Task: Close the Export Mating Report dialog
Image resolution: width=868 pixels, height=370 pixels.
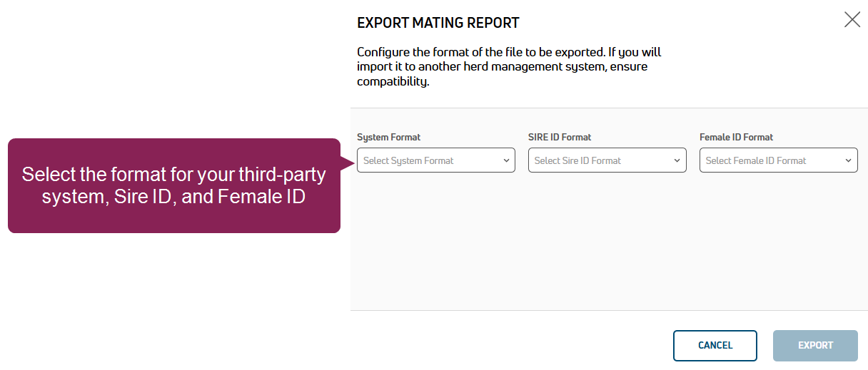Action: [x=852, y=20]
